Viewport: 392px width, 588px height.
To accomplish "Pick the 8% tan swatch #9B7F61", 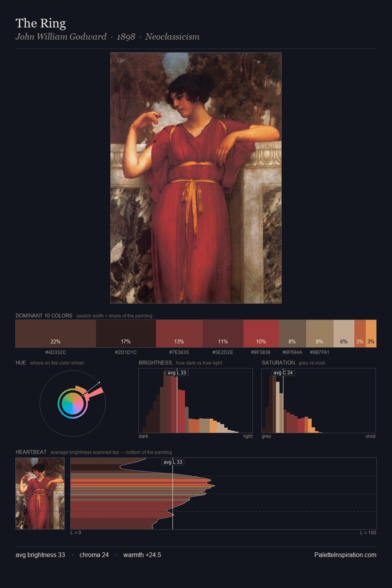I will 320,334.
